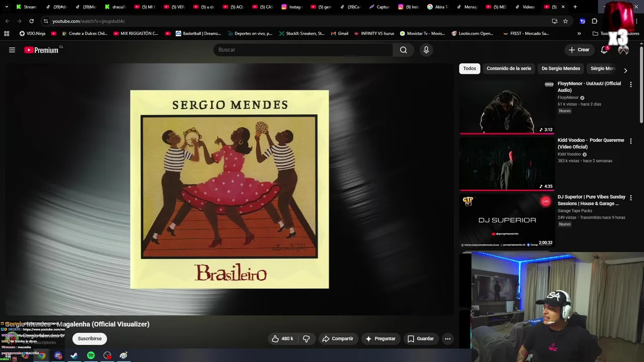Switch to the Akira browser tab

tap(438, 7)
